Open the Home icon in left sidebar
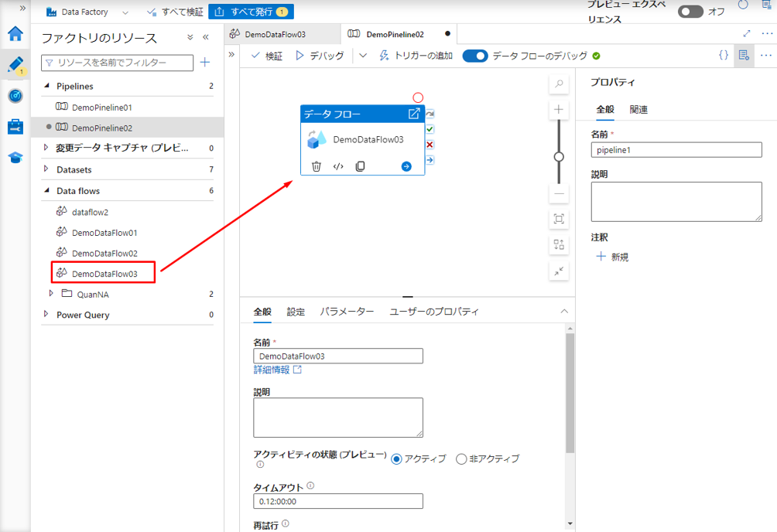 [15, 34]
